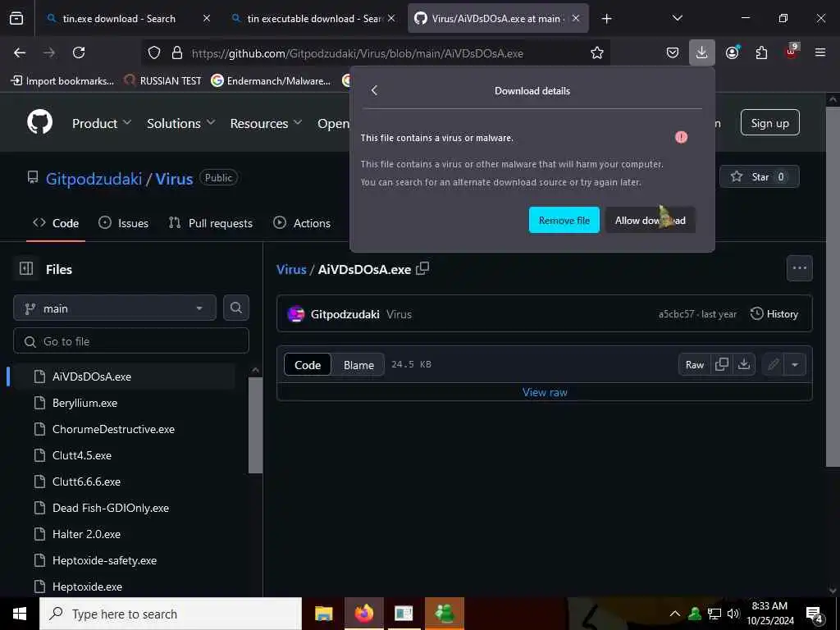Viewport: 840px width, 630px height.
Task: Open the Pocket save icon
Action: [673, 52]
